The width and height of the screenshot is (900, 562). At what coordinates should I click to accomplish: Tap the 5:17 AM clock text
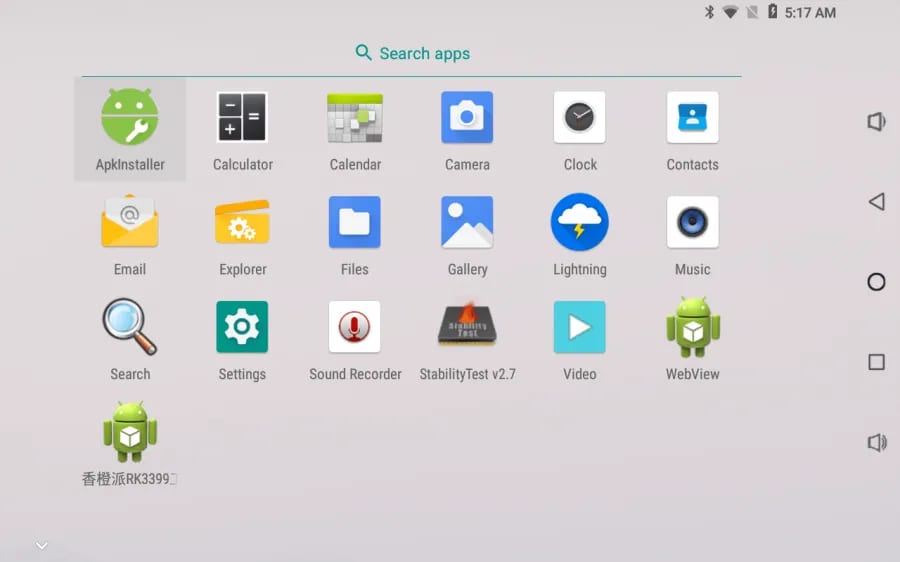pyautogui.click(x=810, y=13)
